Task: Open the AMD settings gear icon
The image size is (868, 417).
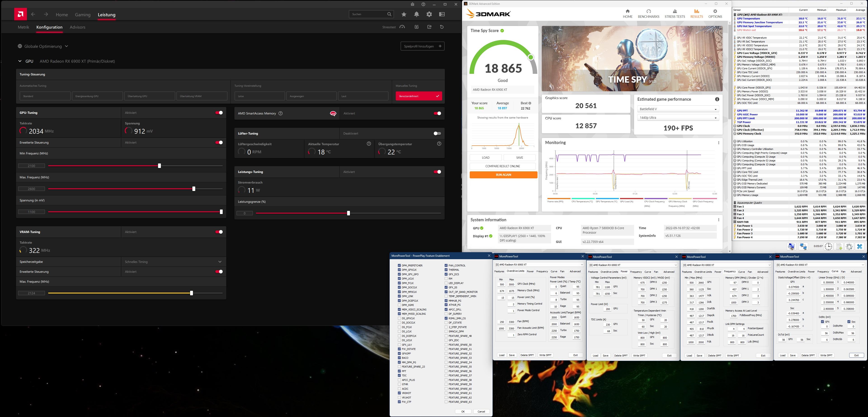Action: [429, 14]
